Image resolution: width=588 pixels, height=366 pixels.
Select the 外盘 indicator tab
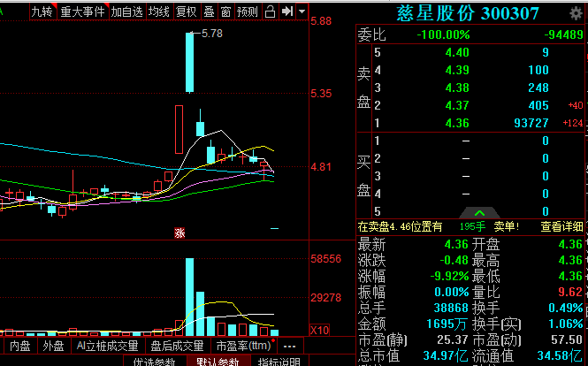coord(55,346)
